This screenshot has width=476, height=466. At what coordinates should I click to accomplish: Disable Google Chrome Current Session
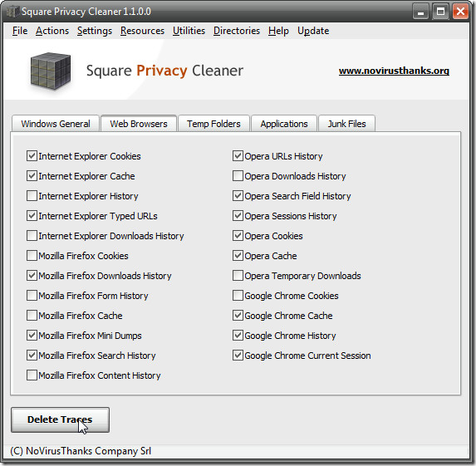pos(238,356)
